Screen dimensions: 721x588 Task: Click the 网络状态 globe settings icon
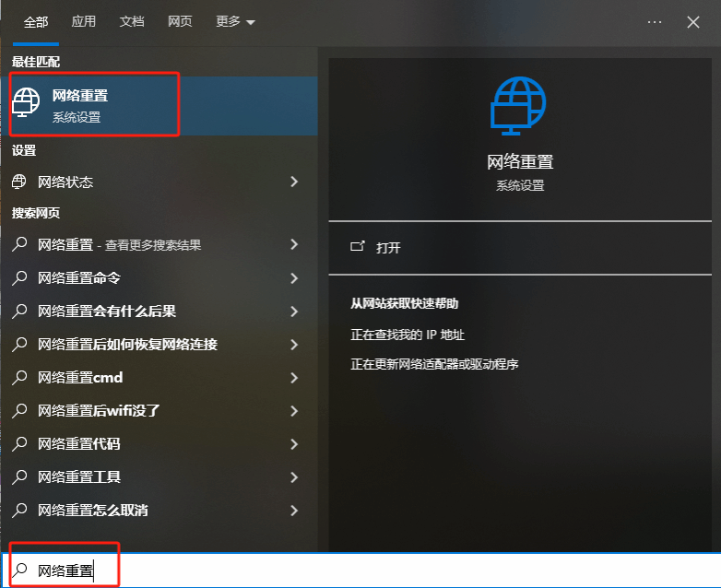(x=19, y=182)
